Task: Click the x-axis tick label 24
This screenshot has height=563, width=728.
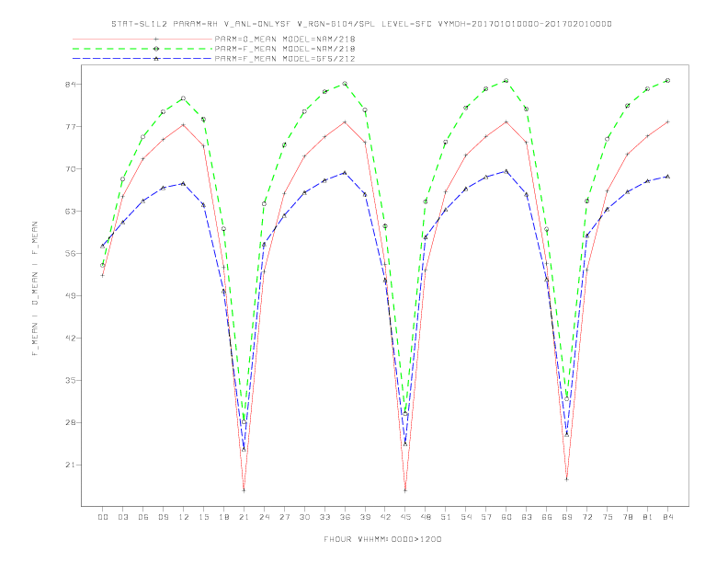Action: tap(264, 517)
